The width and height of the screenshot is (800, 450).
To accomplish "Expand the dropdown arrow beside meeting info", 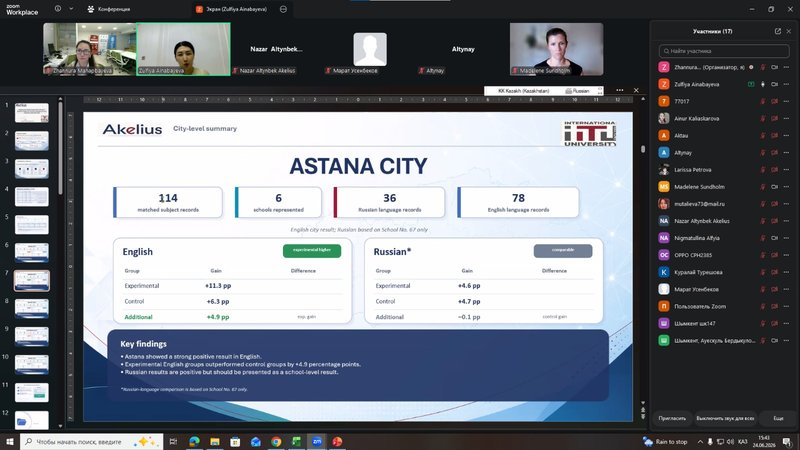I will (x=71, y=9).
